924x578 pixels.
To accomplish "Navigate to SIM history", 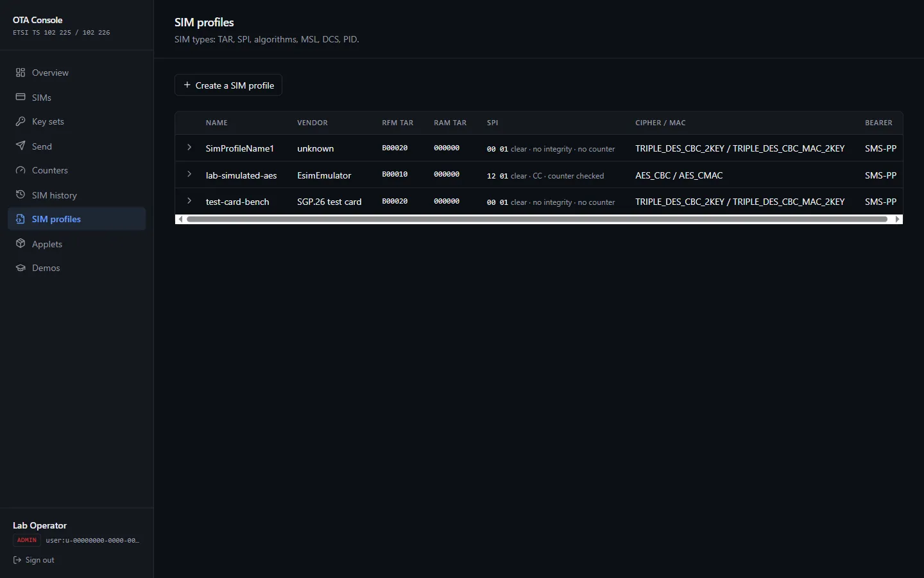I will click(x=77, y=195).
